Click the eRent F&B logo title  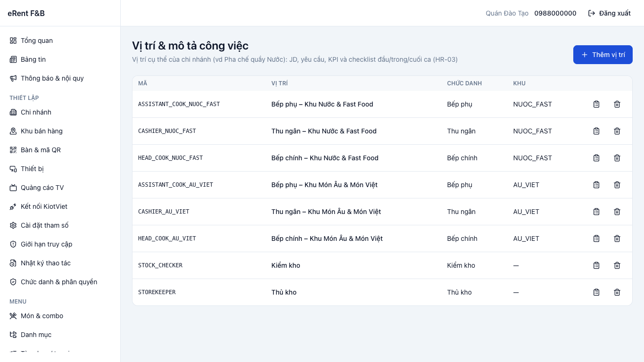pyautogui.click(x=26, y=13)
